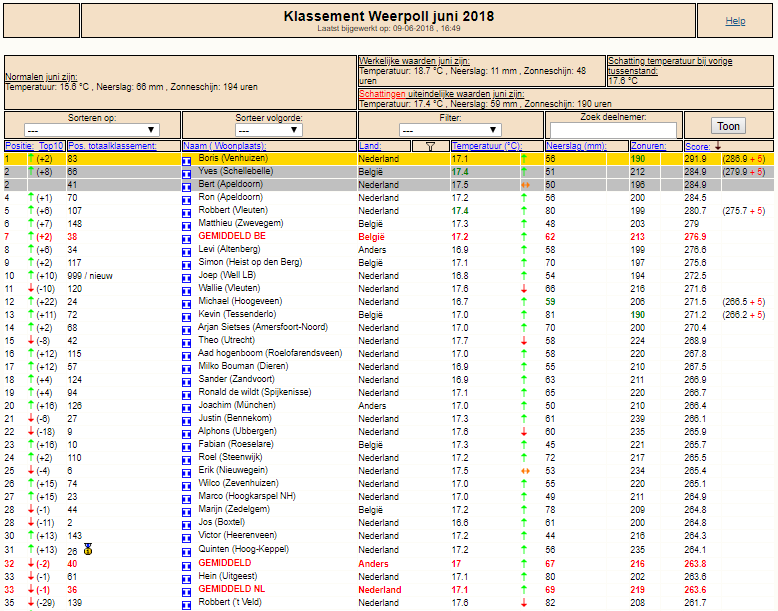The width and height of the screenshot is (778, 611).
Task: Sort by Temperatuur (°C) column header
Action: 487,146
